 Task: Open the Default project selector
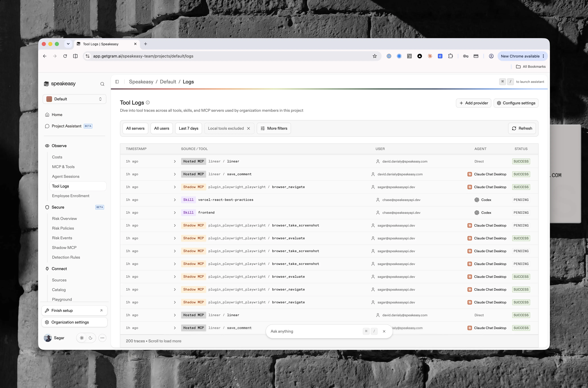(74, 99)
